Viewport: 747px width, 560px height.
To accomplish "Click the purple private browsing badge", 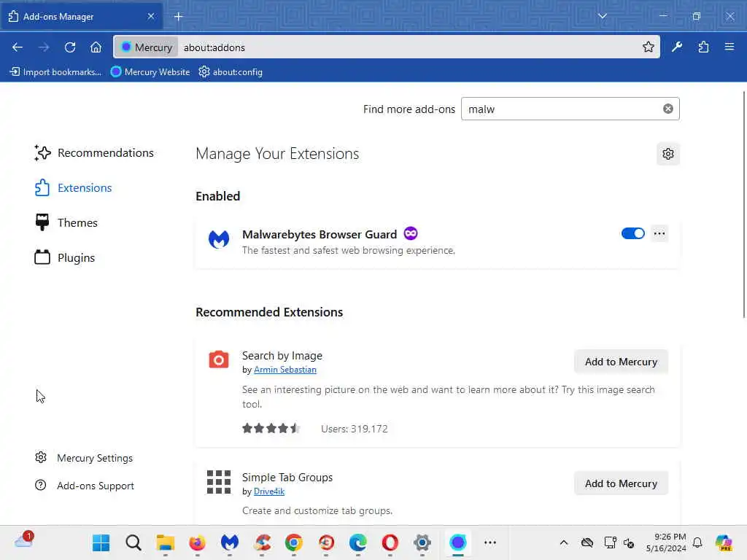I will (411, 233).
